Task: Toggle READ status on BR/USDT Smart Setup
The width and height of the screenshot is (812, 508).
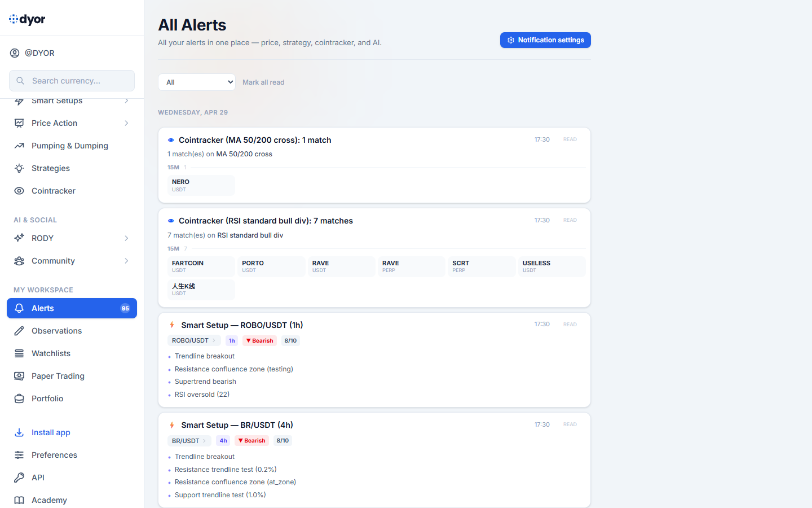Action: (570, 424)
